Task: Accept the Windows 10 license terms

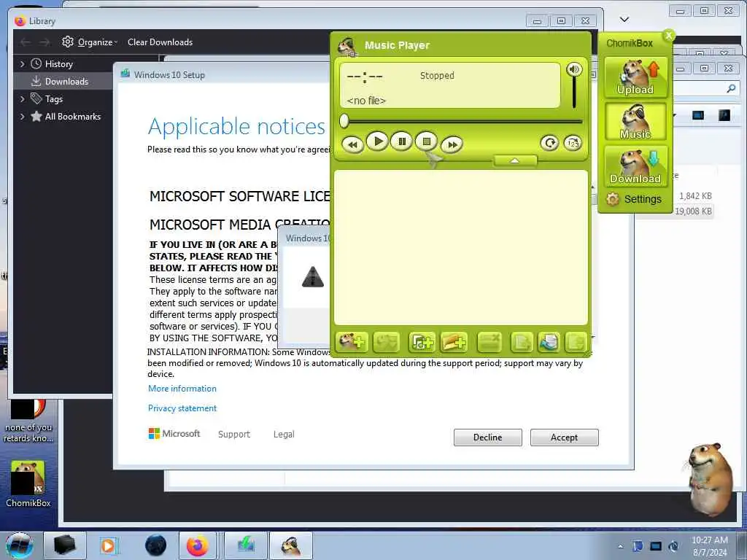Action: pyautogui.click(x=564, y=437)
